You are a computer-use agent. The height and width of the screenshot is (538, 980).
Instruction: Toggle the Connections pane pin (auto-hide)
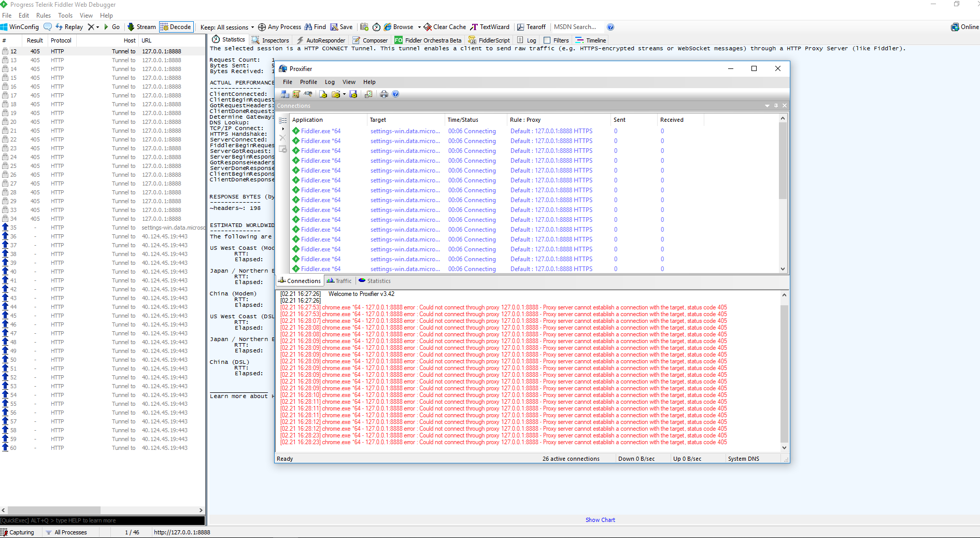[776, 106]
